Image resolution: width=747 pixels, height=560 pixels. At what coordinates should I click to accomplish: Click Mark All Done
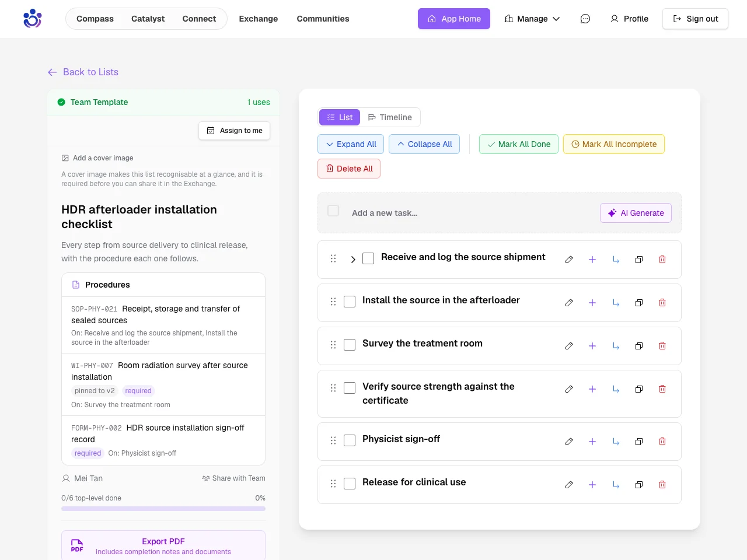(x=519, y=144)
